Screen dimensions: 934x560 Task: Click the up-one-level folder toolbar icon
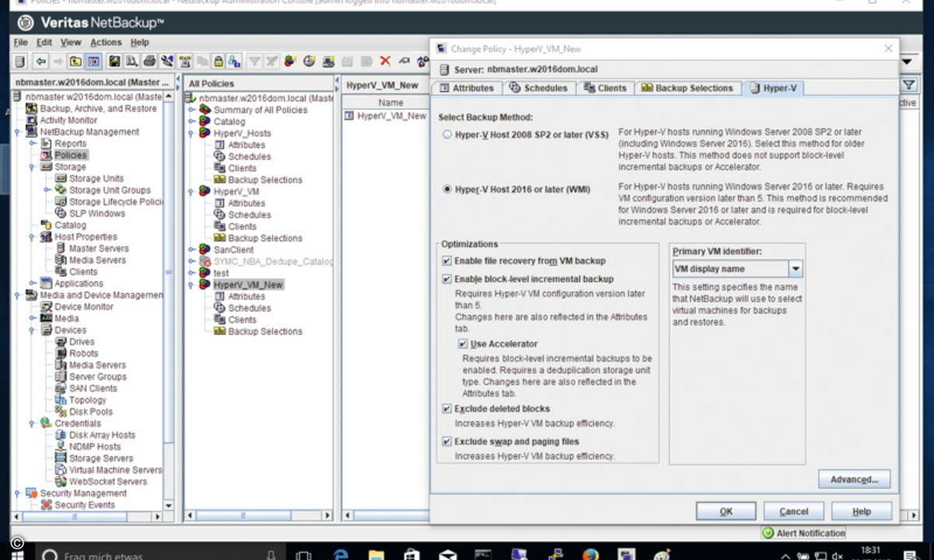tap(75, 61)
